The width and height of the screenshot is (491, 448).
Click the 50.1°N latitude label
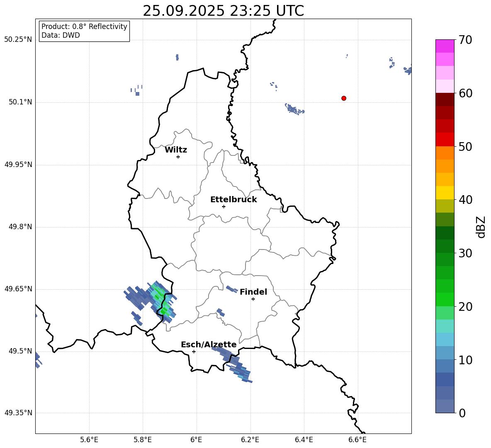tap(20, 102)
